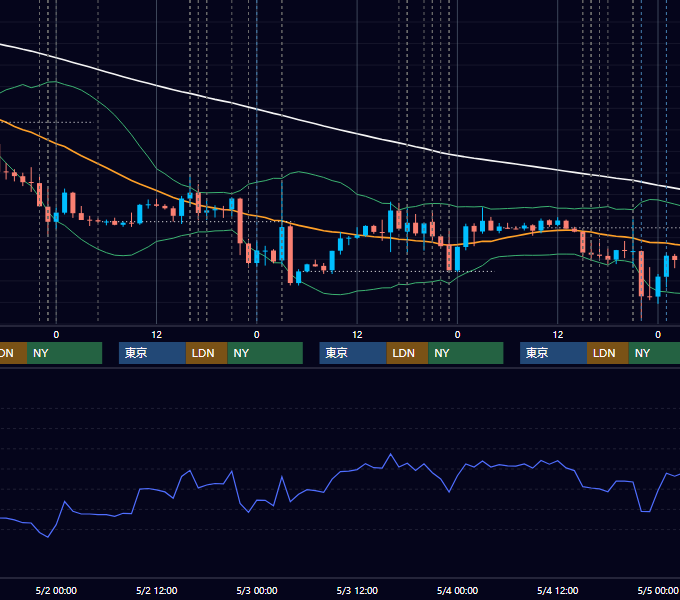The width and height of the screenshot is (680, 600).
Task: Click the 5/3 12:00 date label
Action: click(x=357, y=590)
